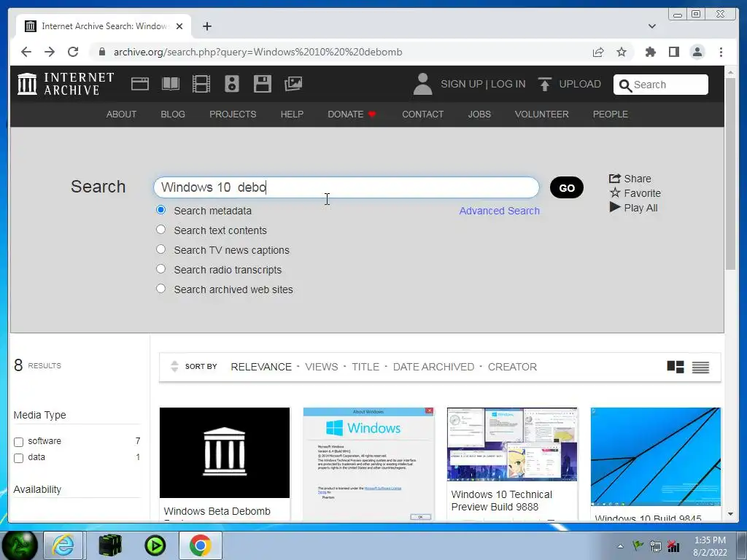
Task: Open Chrome extensions puzzle icon
Action: 650,52
